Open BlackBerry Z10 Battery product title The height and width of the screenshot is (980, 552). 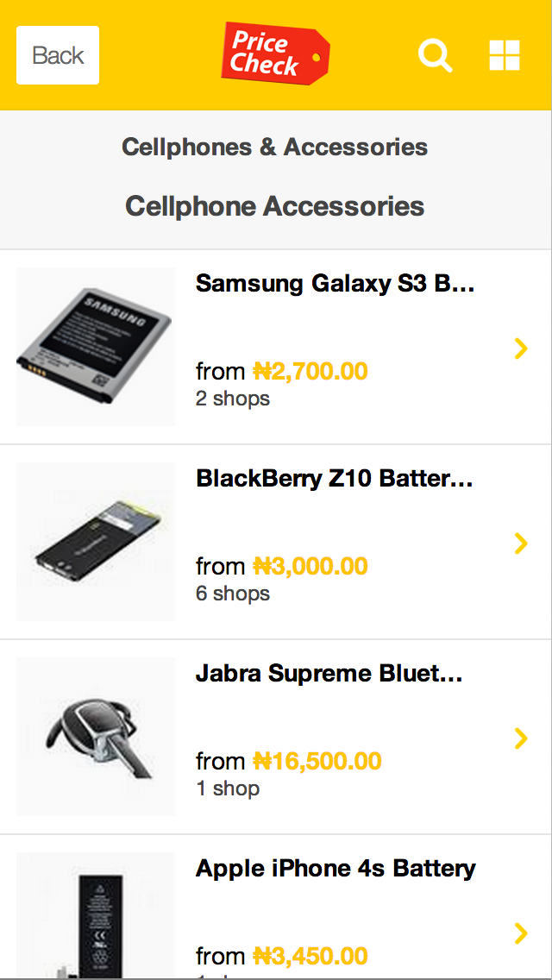[x=335, y=479]
